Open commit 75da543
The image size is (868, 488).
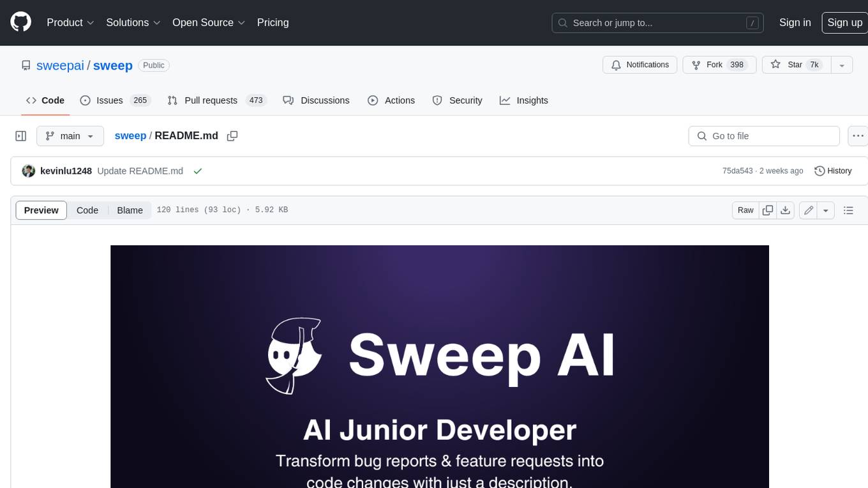[737, 171]
